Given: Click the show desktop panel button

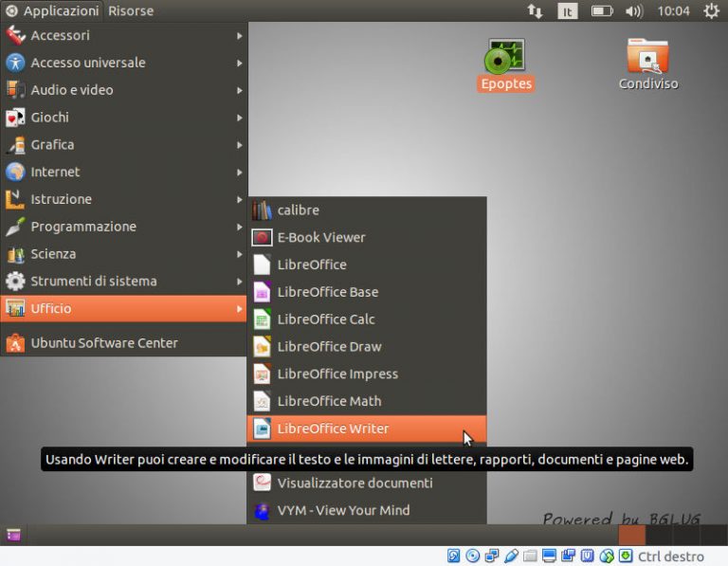Looking at the screenshot, I should 13,535.
